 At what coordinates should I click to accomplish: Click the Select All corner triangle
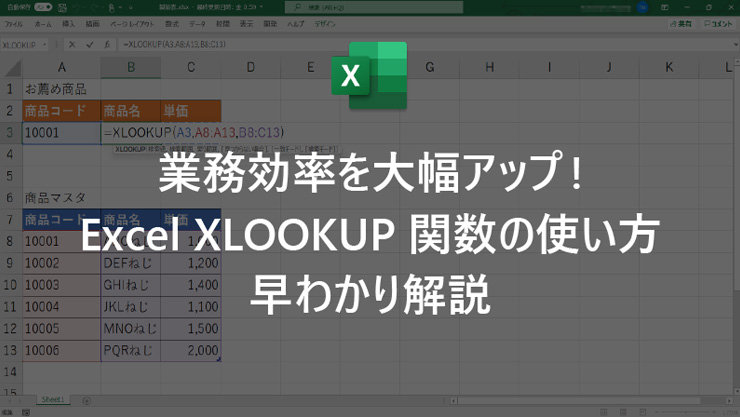point(12,68)
